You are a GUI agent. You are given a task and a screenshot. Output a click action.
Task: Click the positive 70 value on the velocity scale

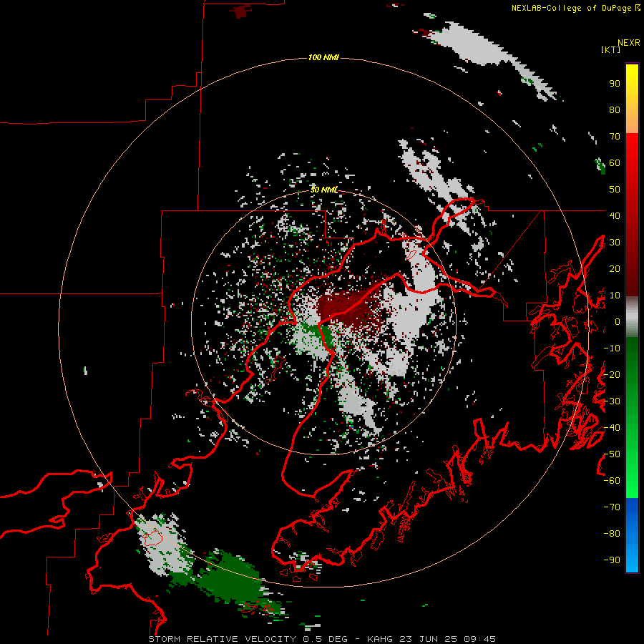pyautogui.click(x=615, y=137)
